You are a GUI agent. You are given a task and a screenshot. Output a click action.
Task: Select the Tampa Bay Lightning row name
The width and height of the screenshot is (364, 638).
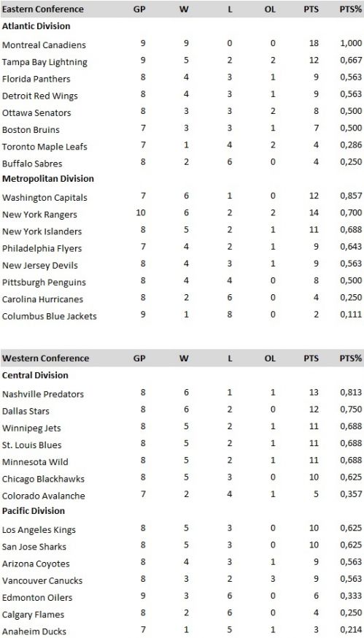point(44,62)
